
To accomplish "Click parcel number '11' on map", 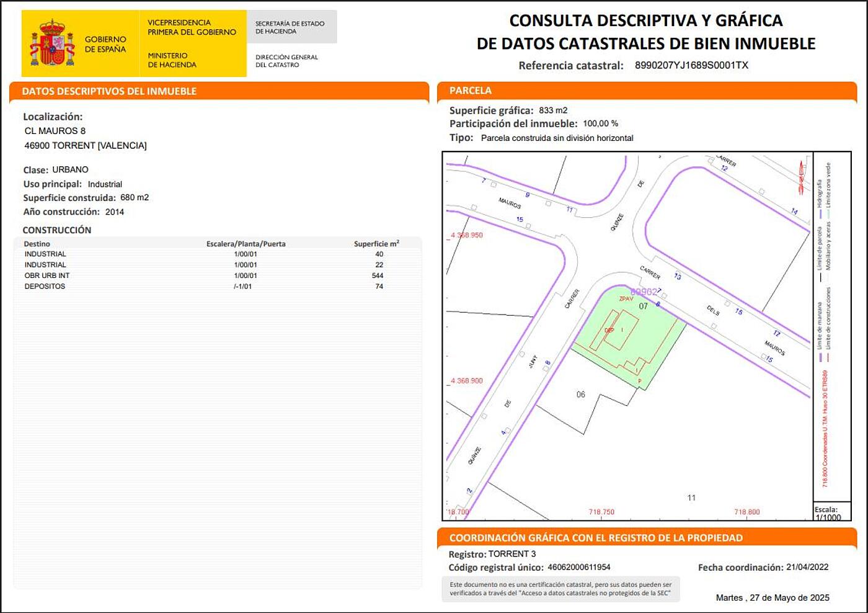I will [x=691, y=498].
